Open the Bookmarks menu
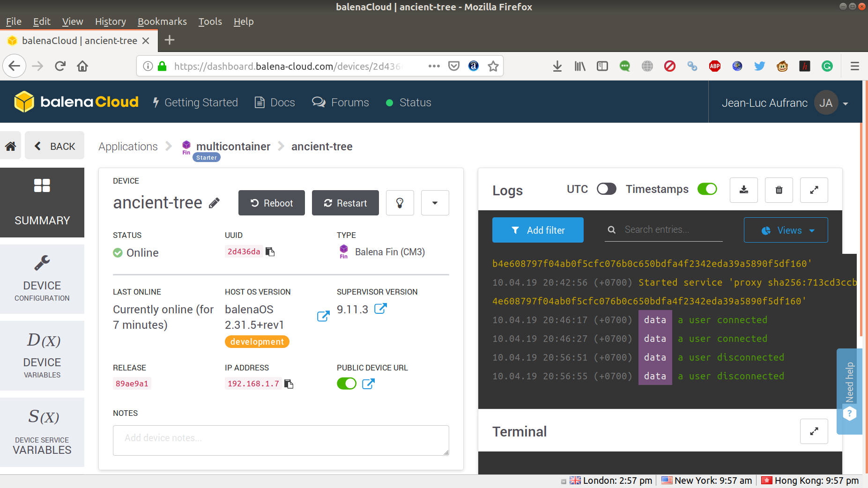This screenshot has height=488, width=868. [162, 22]
